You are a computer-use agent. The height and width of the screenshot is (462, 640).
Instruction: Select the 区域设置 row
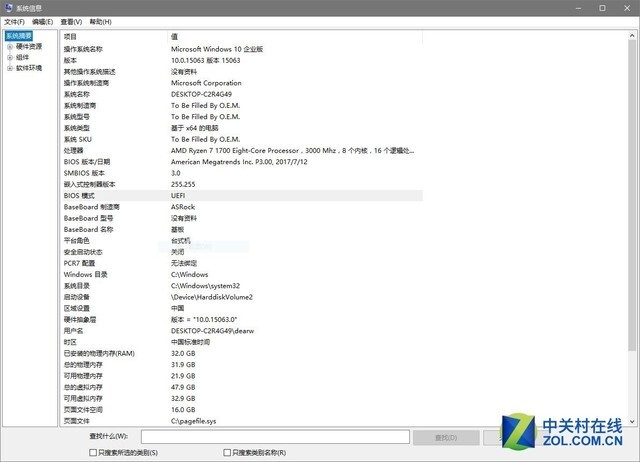pyautogui.click(x=242, y=309)
